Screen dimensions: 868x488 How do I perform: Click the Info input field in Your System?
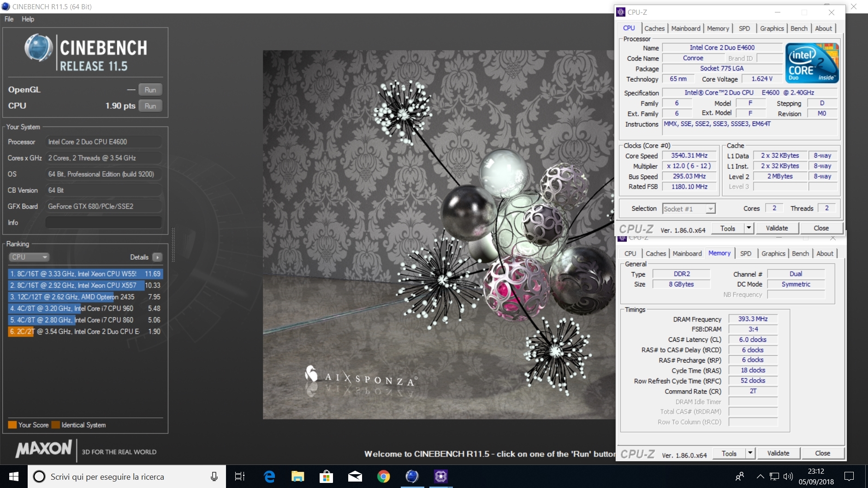pos(104,222)
